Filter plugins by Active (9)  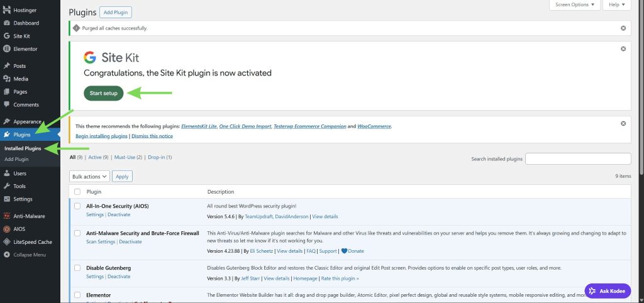pos(98,157)
